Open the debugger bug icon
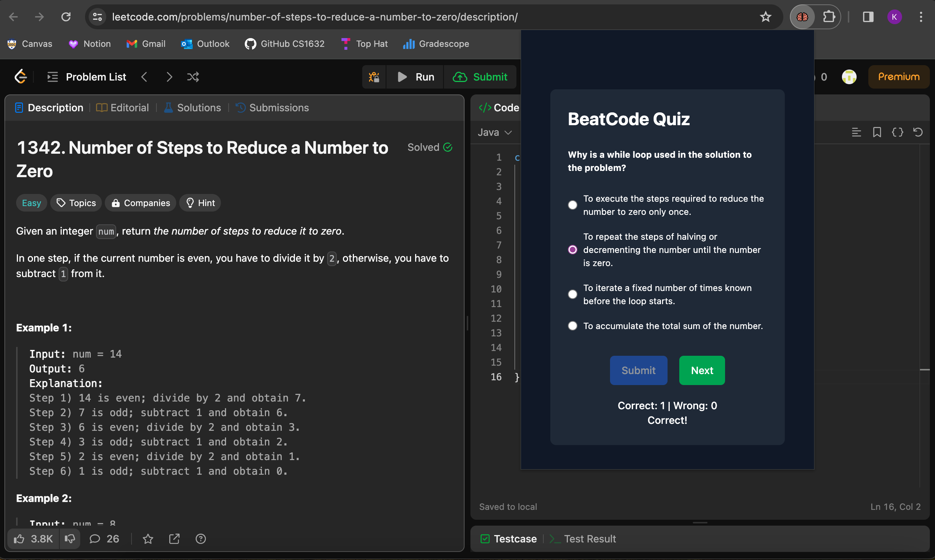 point(374,77)
